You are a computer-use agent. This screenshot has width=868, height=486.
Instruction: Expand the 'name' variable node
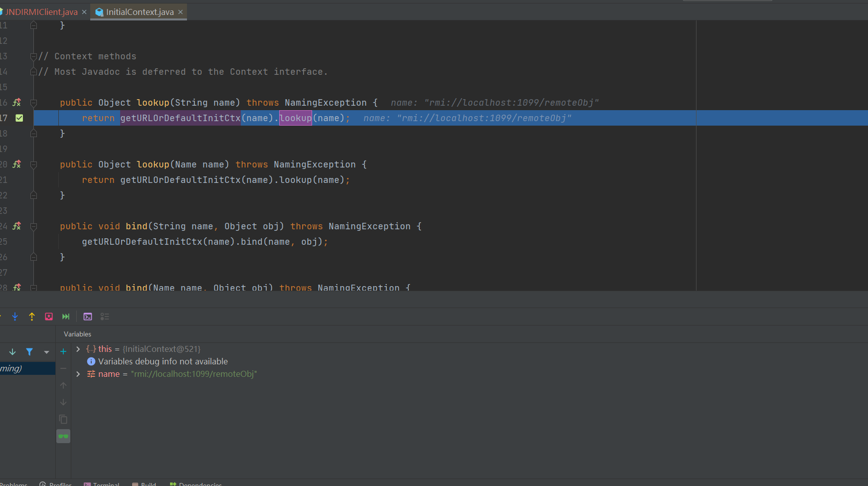78,374
